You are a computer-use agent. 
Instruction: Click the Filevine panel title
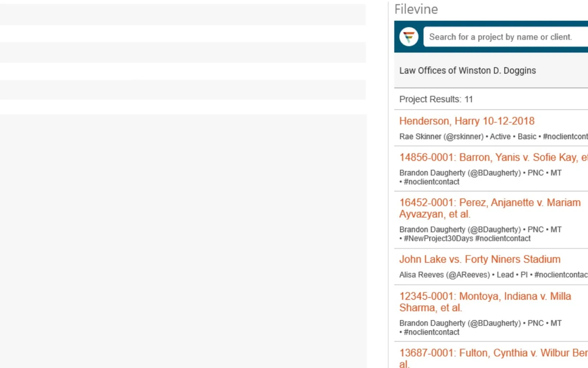click(416, 9)
